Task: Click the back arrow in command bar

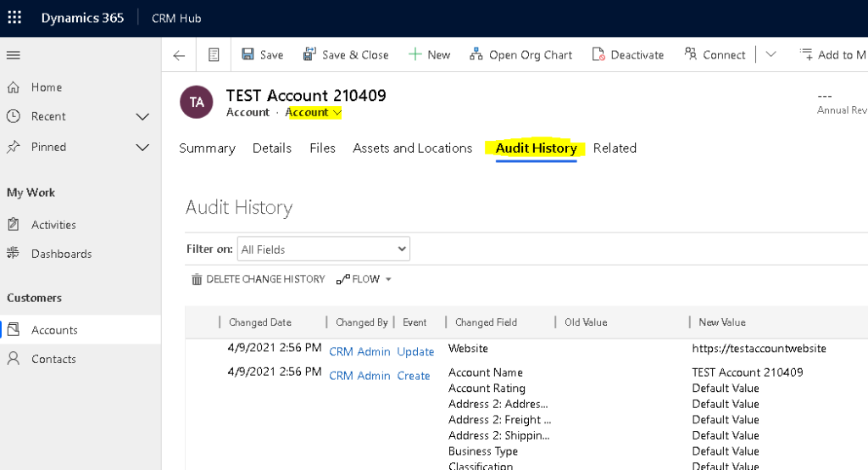Action: point(179,55)
